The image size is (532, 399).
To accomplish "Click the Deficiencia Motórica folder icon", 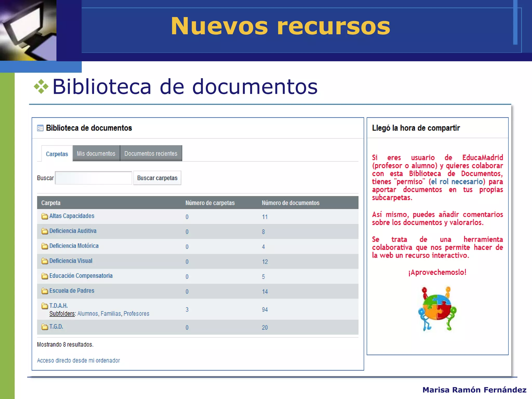I will point(45,246).
